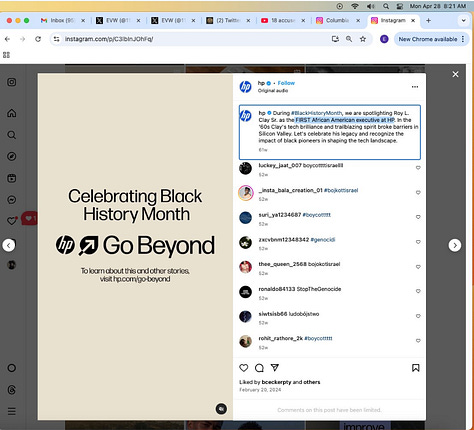Screen dimensions: 474x430
Task: Go to the next post arrow
Action: (455, 245)
